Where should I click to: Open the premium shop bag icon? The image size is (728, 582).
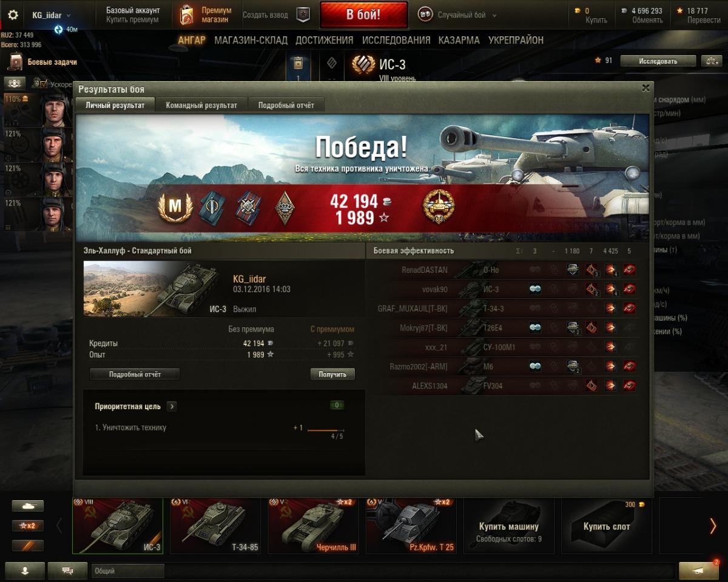click(187, 15)
